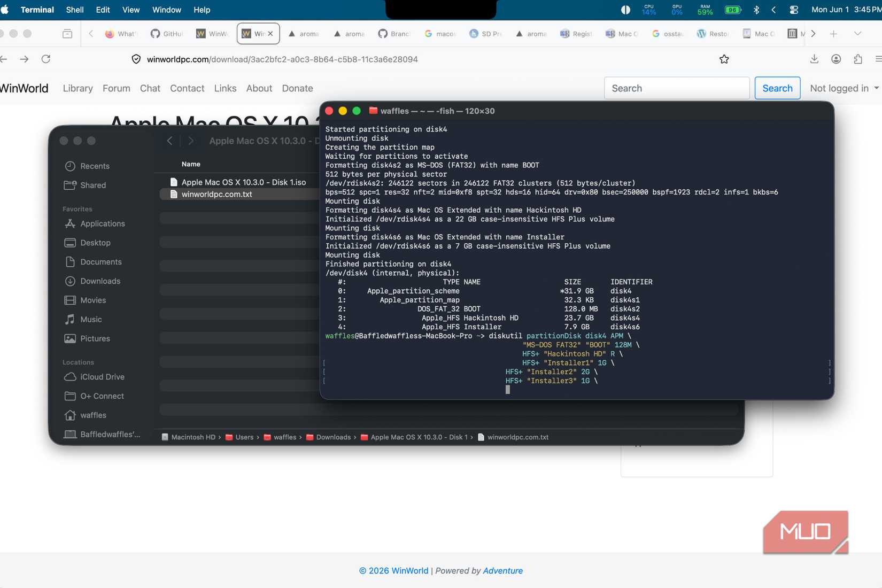
Task: Focus the WinWorld Search input field
Action: 677,88
